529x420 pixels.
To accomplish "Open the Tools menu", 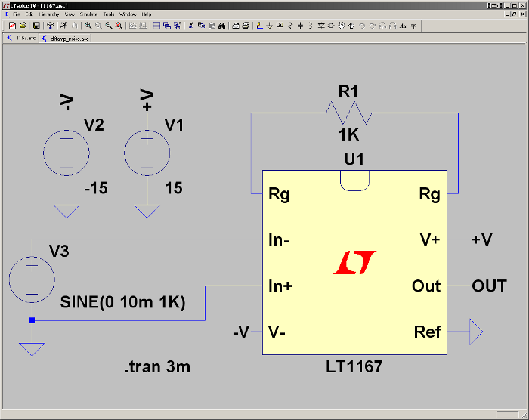I will (x=109, y=14).
